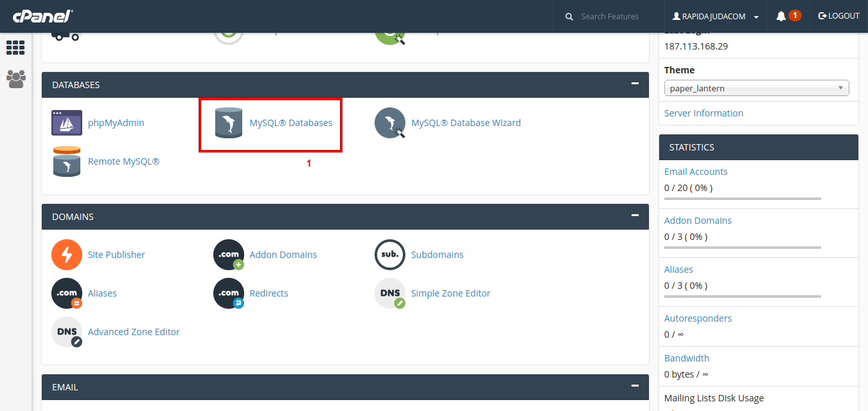
Task: Open the Subdomains icon
Action: click(x=390, y=255)
